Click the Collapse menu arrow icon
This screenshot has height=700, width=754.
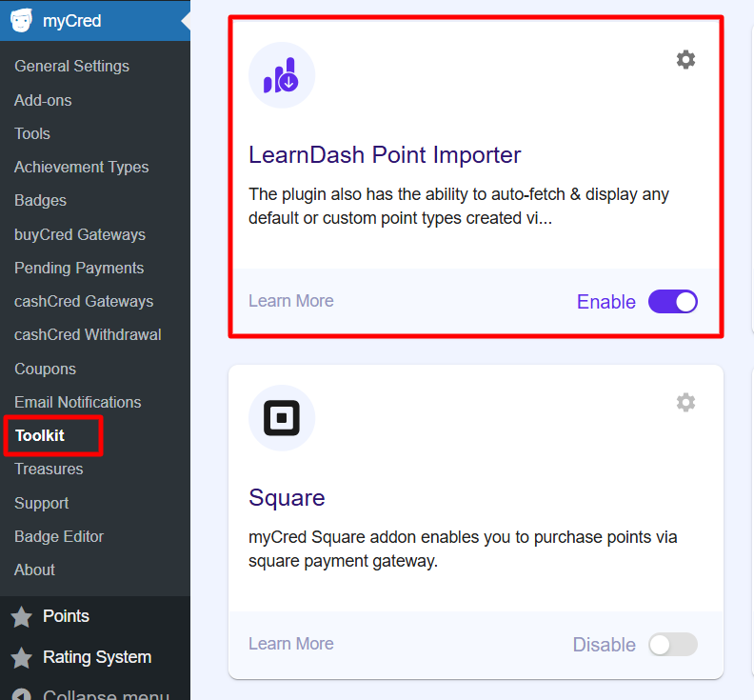point(21,695)
